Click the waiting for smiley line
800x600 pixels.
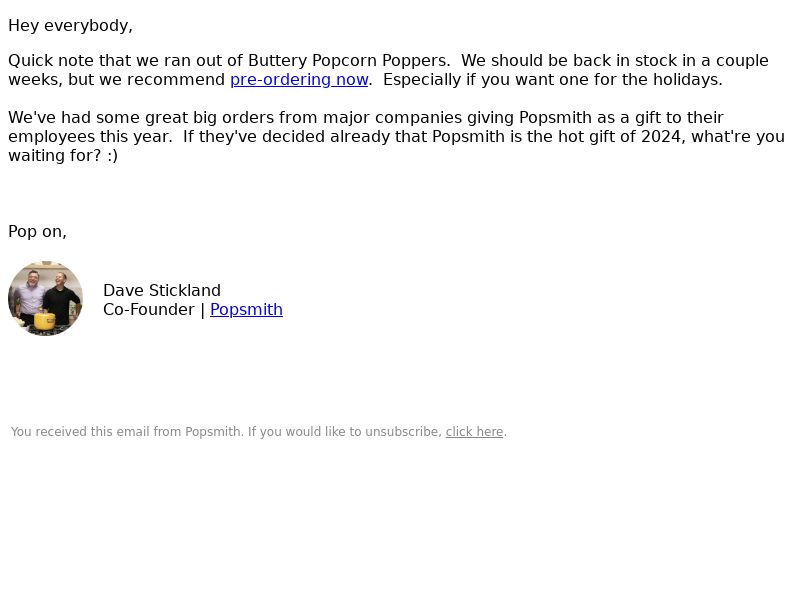point(63,156)
